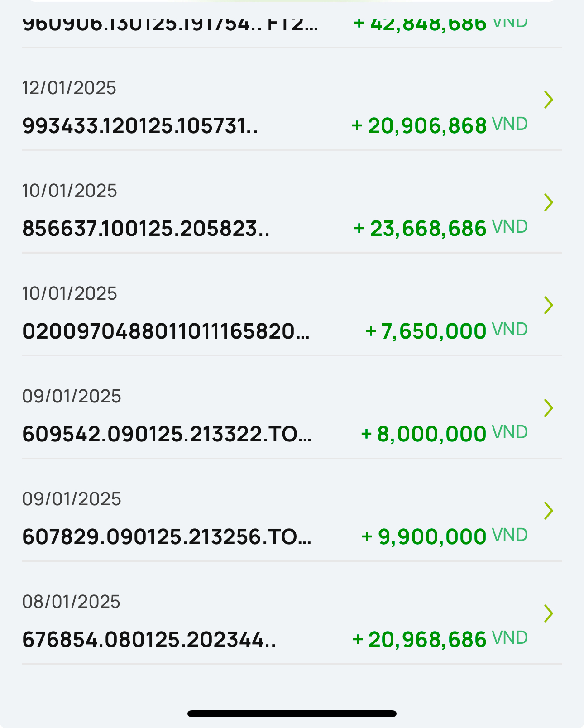Image resolution: width=584 pixels, height=728 pixels.
Task: View the transaction starting with 0200970488011011165820
Action: pyautogui.click(x=166, y=331)
